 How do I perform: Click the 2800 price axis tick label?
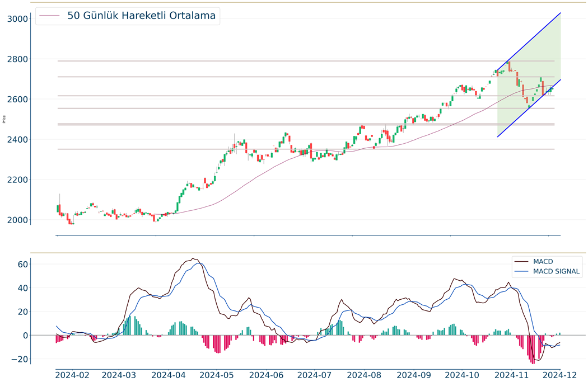pyautogui.click(x=18, y=59)
